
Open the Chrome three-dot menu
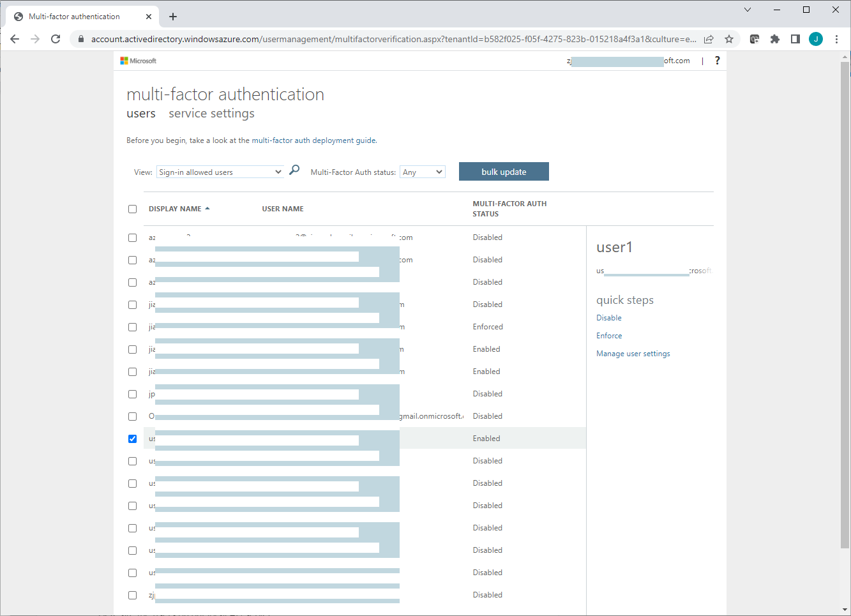tap(836, 39)
